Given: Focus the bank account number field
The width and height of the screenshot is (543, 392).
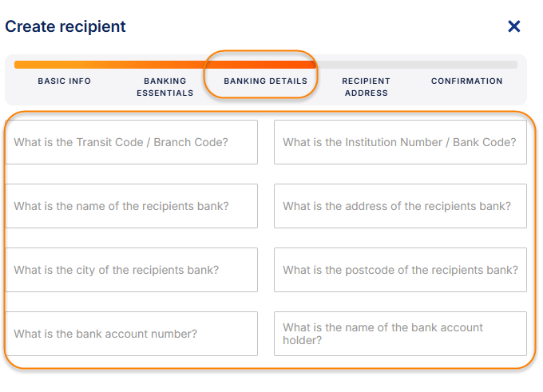Looking at the screenshot, I should coord(132,334).
